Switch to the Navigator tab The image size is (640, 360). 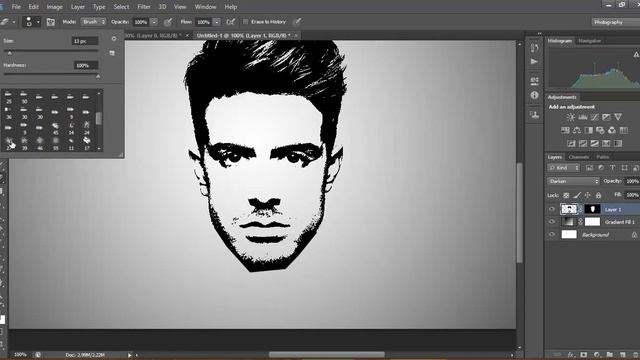(589, 41)
